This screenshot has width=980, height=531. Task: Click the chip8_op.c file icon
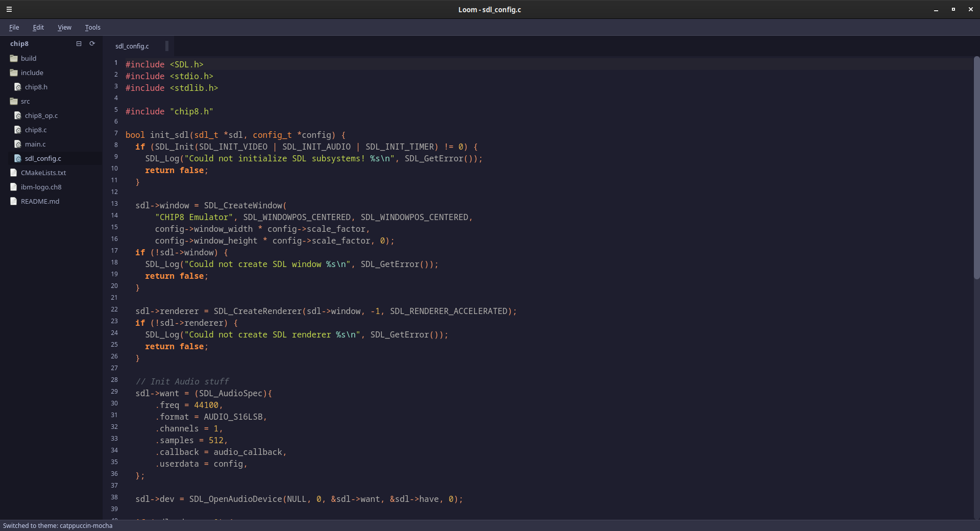click(18, 115)
